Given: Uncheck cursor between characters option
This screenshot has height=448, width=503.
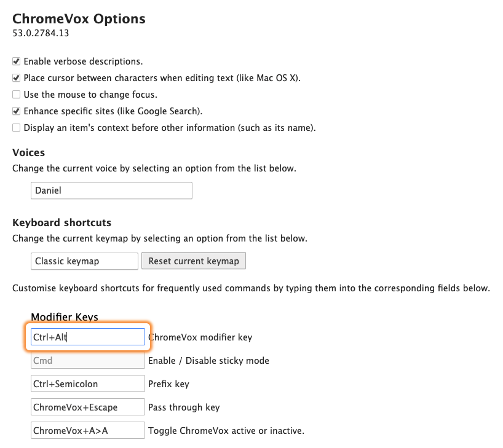Looking at the screenshot, I should point(16,79).
